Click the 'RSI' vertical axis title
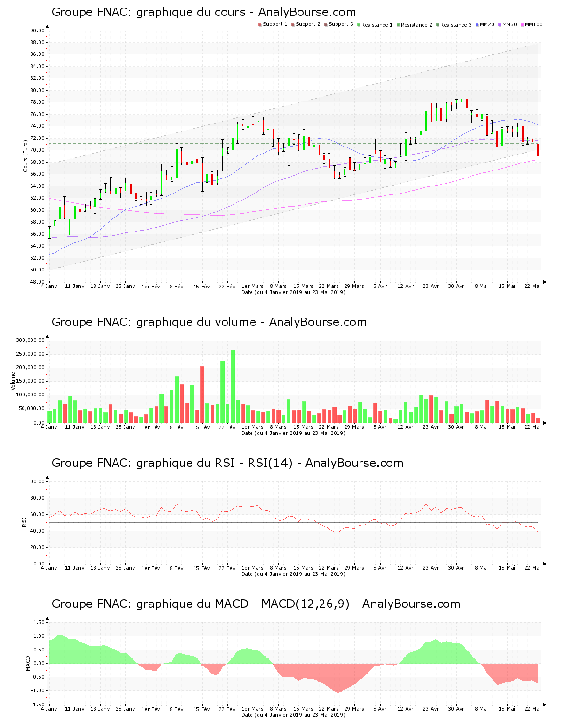 coord(24,522)
